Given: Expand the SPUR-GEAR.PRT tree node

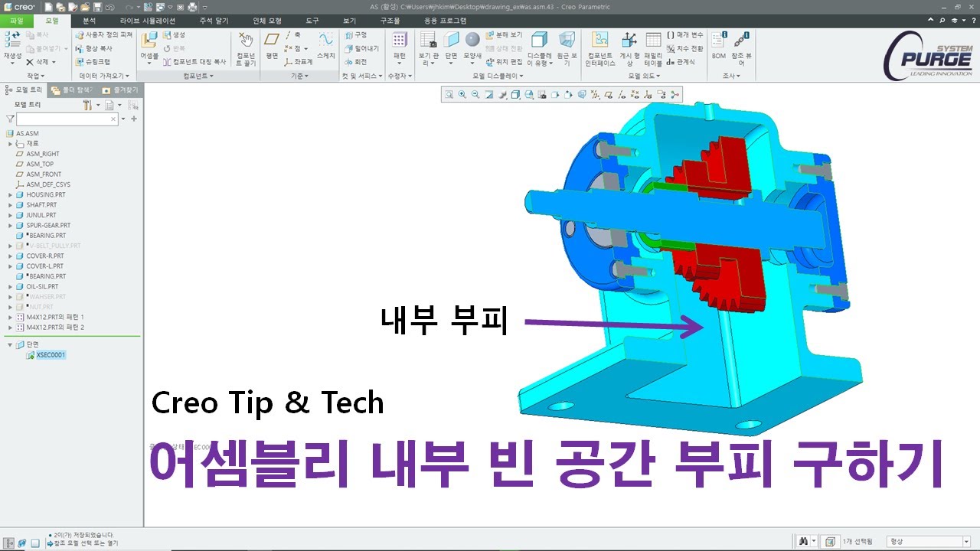Looking at the screenshot, I should pos(11,226).
